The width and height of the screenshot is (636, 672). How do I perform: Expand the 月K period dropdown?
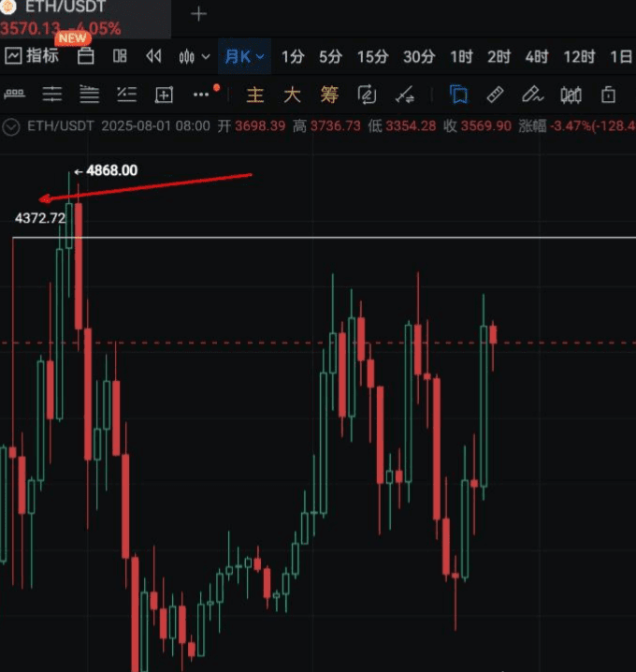tap(244, 56)
